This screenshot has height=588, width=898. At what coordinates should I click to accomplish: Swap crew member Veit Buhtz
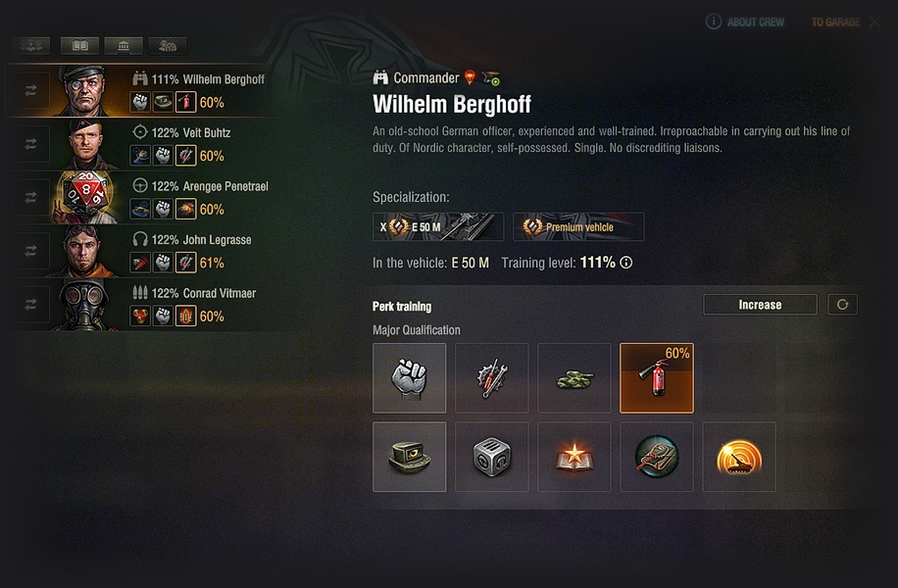click(30, 144)
